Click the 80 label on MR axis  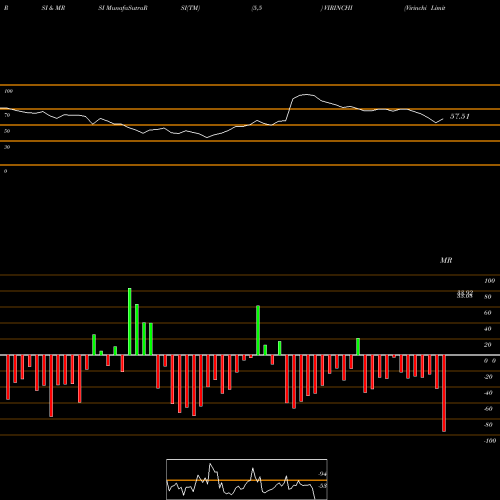click(x=488, y=297)
